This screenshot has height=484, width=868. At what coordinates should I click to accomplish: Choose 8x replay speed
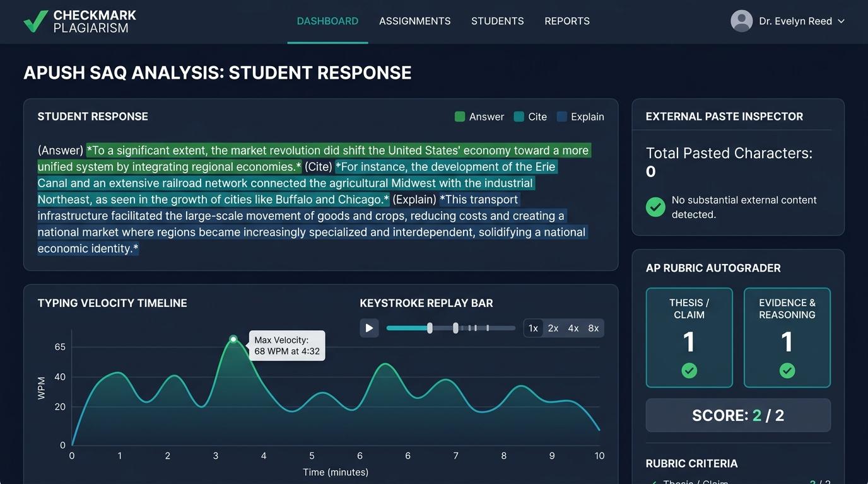[594, 328]
